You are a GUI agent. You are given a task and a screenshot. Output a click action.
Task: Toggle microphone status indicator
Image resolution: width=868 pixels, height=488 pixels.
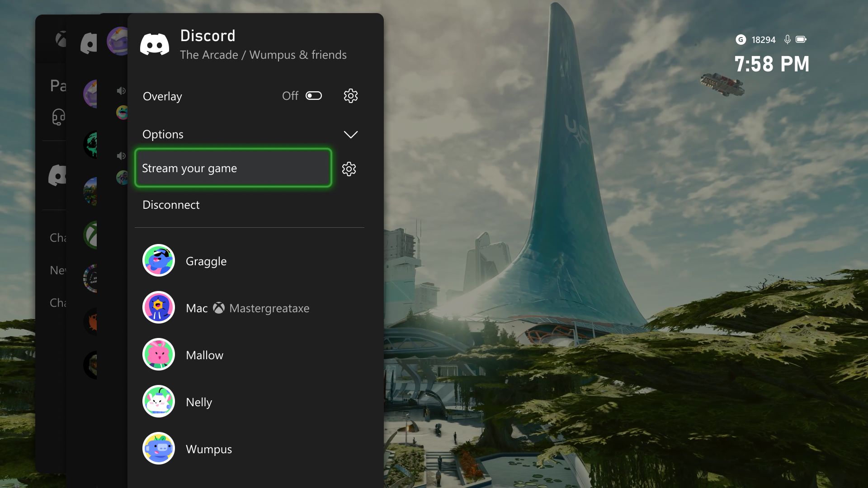click(x=788, y=39)
